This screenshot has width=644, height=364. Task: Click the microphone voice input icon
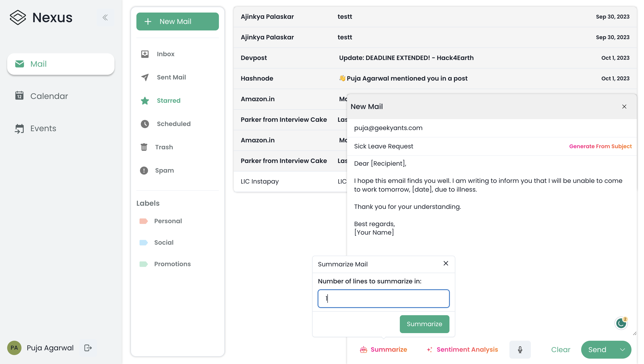click(520, 349)
